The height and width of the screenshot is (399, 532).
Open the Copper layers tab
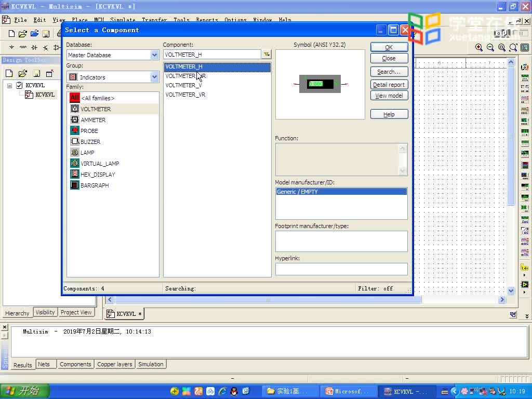[115, 364]
